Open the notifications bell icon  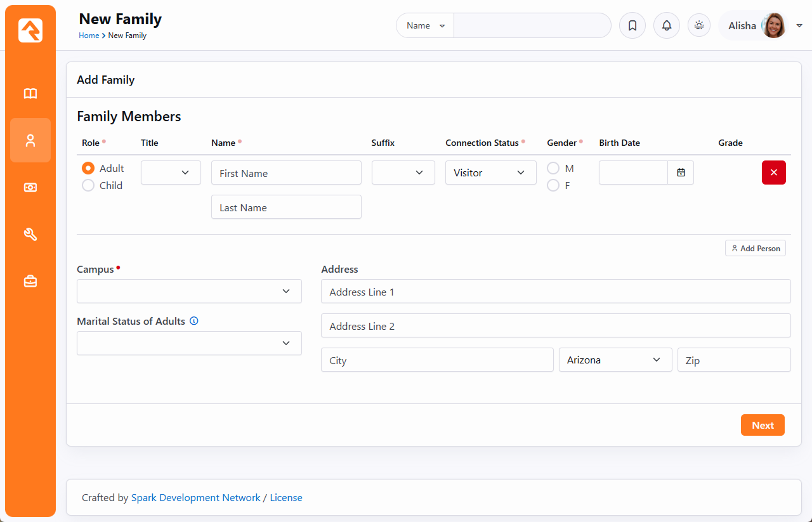[666, 26]
